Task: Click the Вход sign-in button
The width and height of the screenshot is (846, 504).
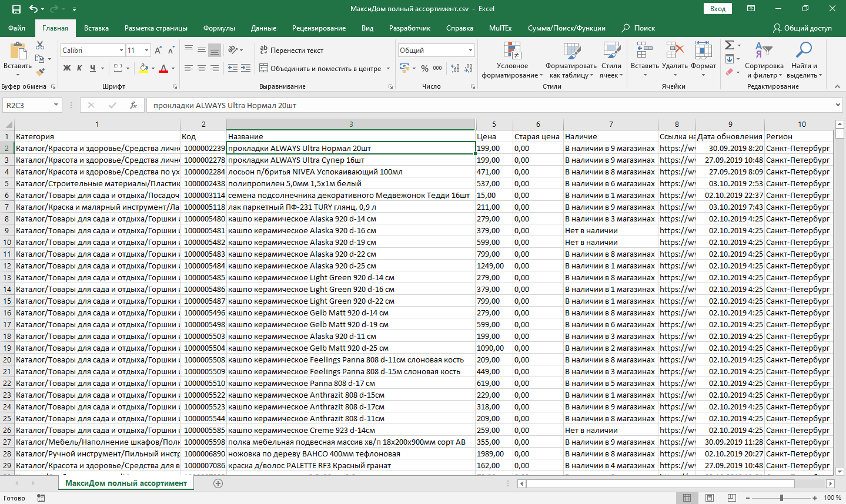Action: (x=718, y=9)
